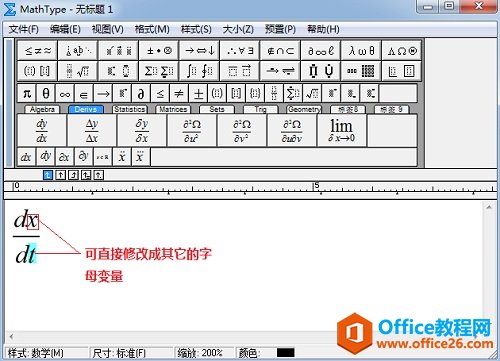Open the 大小(Z) menu
The width and height of the screenshot is (500, 361).
(x=238, y=29)
